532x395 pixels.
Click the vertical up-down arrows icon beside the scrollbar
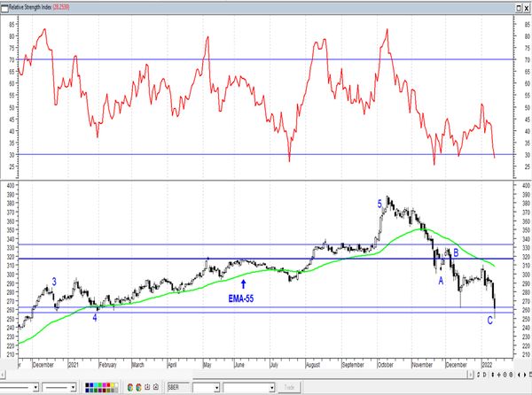[493, 375]
